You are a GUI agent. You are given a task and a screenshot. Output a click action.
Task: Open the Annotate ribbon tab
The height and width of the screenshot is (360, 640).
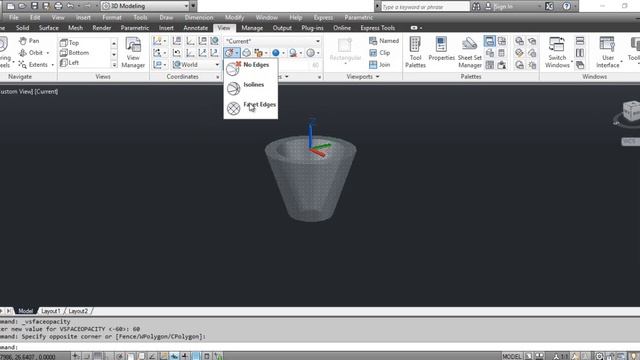click(x=196, y=28)
